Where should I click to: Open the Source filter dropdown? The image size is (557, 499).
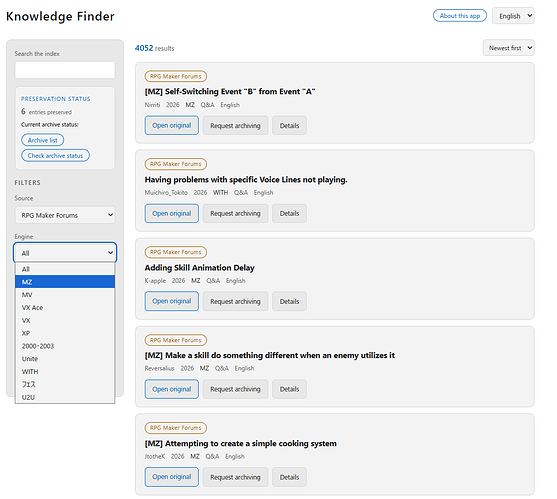click(65, 215)
